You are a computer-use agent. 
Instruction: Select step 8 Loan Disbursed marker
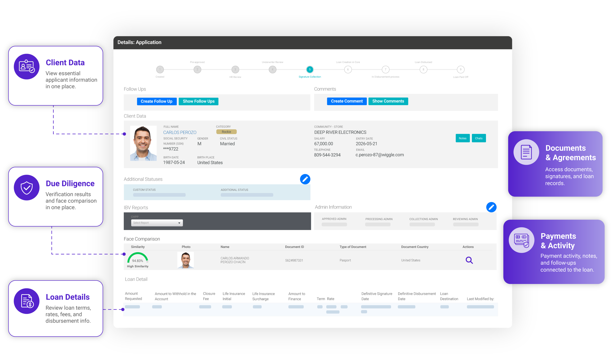pos(423,69)
